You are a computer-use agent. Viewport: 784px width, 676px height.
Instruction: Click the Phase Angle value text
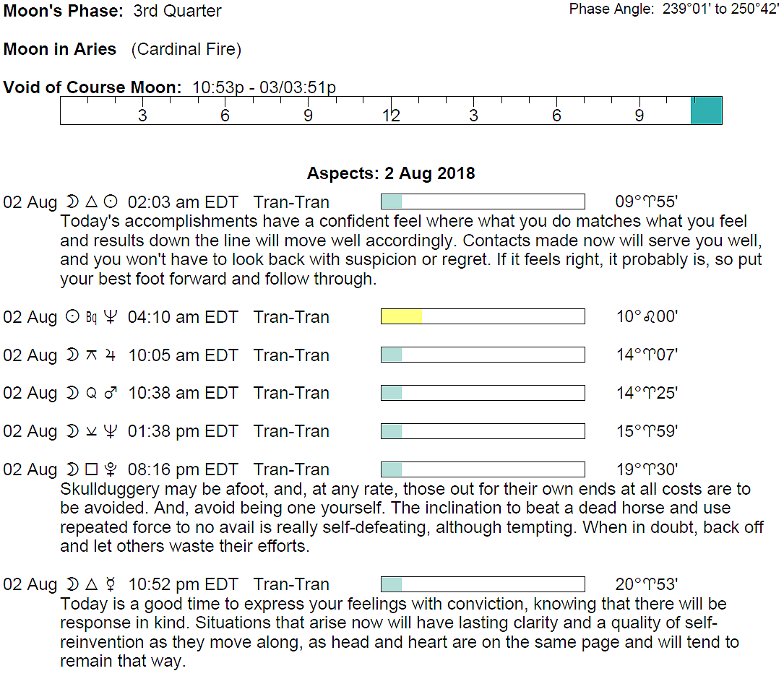pyautogui.click(x=720, y=9)
